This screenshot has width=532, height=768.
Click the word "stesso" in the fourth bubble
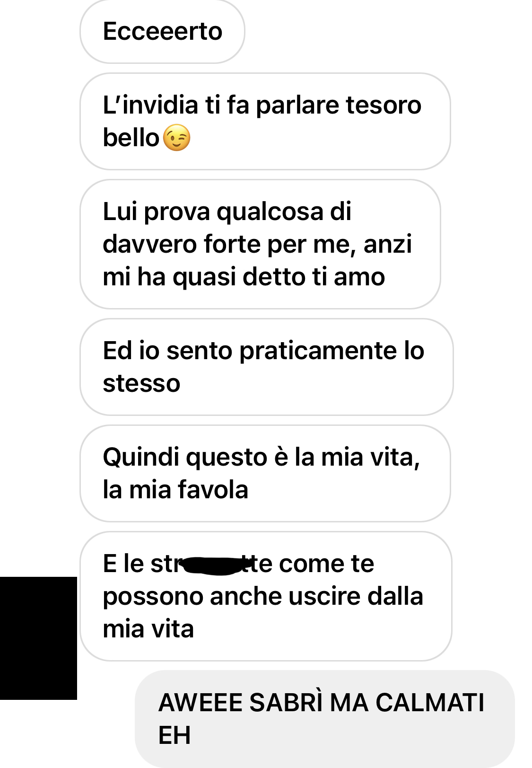pos(141,384)
